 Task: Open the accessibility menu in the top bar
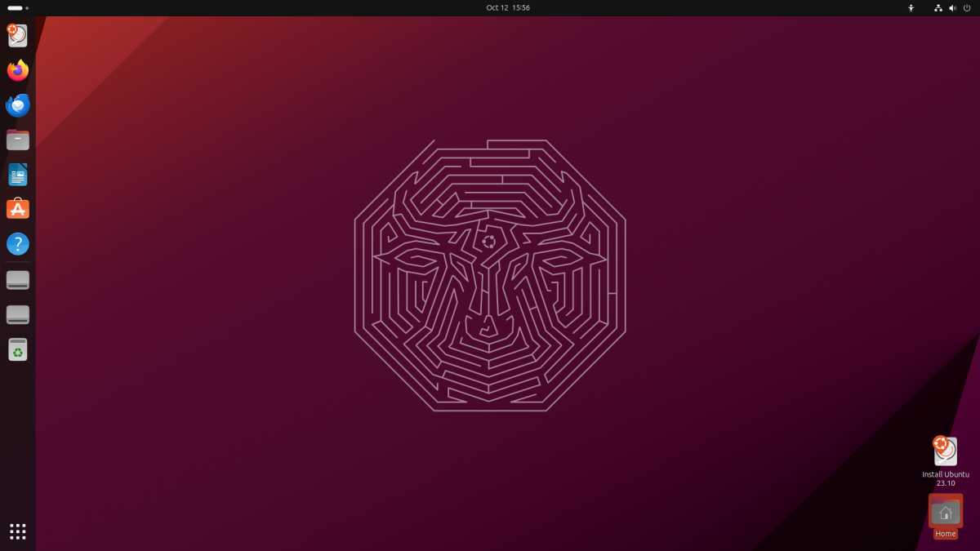(911, 7)
